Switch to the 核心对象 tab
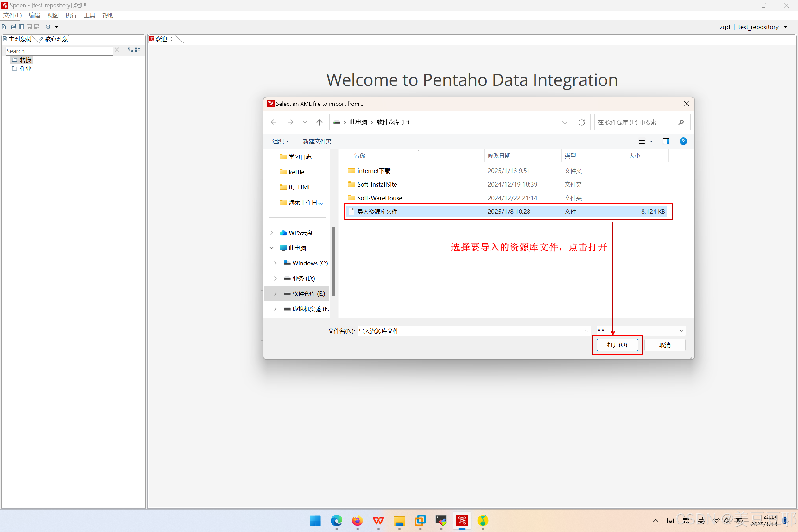 tap(54, 39)
